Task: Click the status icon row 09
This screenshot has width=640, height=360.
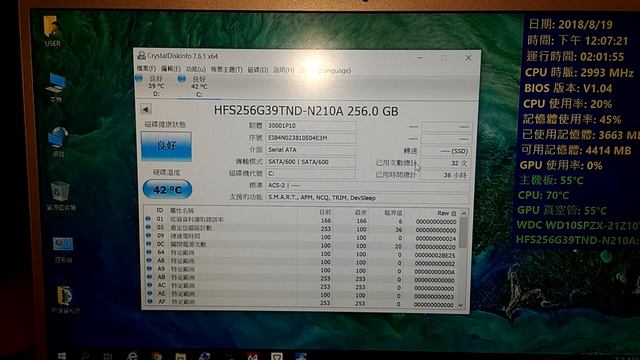Action: pyautogui.click(x=148, y=236)
